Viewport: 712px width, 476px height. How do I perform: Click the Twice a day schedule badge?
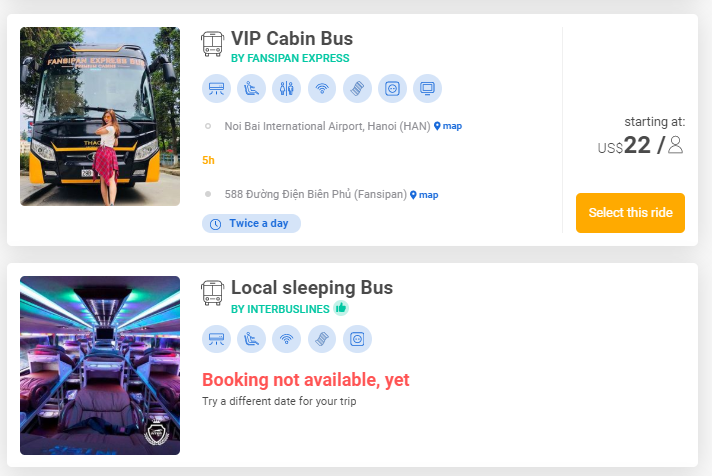click(251, 223)
